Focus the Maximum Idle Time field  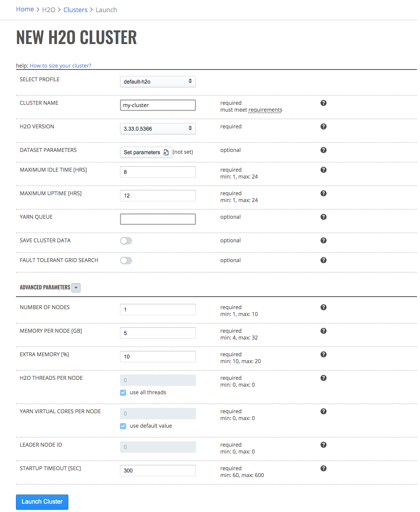click(x=158, y=172)
